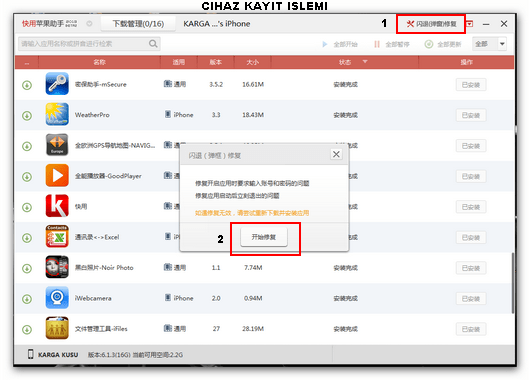Click green download arrow in Excel contacts row
530x380 pixels.
pyautogui.click(x=27, y=238)
